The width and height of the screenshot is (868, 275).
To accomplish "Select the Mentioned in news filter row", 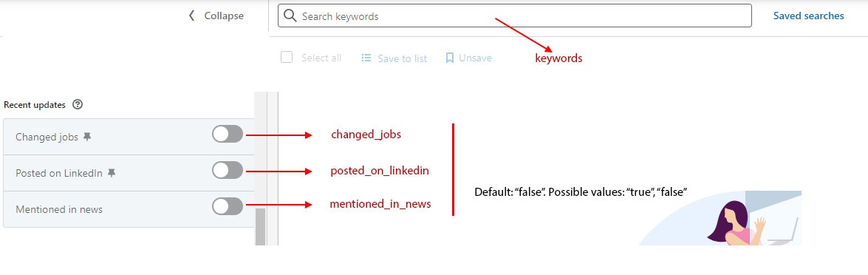I will pyautogui.click(x=129, y=209).
